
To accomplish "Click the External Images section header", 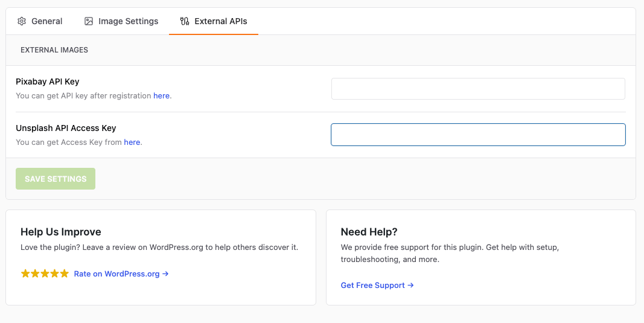I will click(x=54, y=50).
